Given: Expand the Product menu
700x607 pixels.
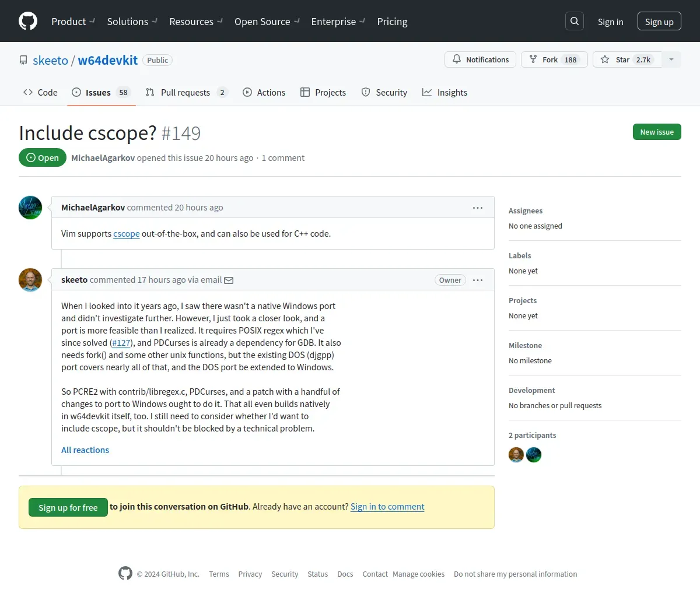Looking at the screenshot, I should point(73,22).
